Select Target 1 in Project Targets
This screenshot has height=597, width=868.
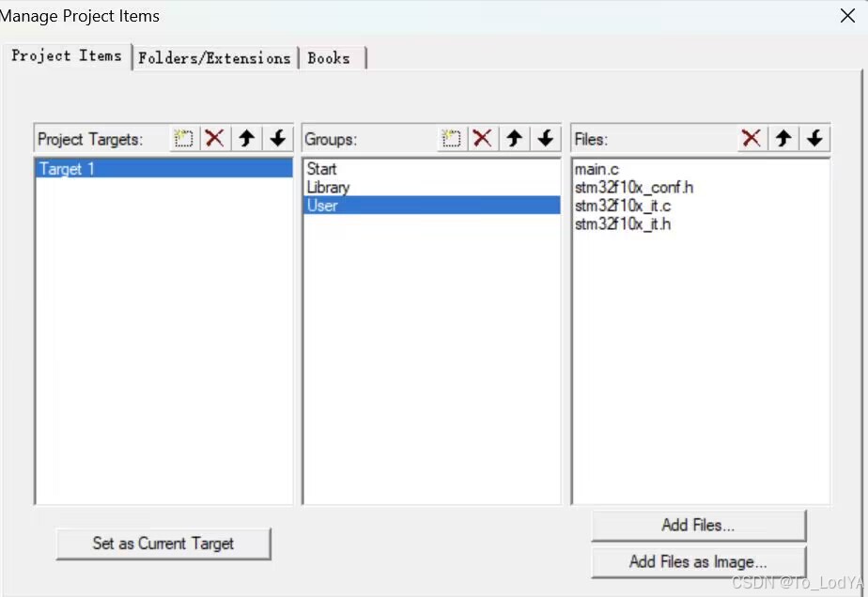[163, 169]
